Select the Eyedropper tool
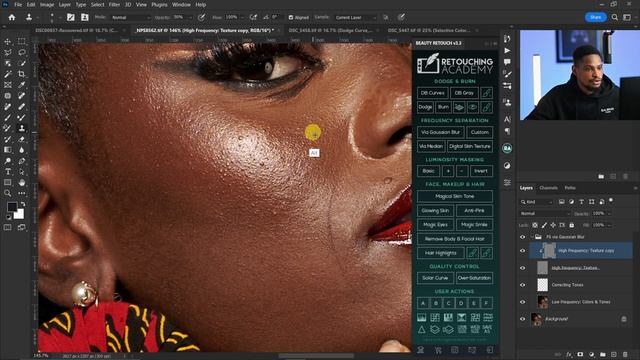 (x=22, y=84)
